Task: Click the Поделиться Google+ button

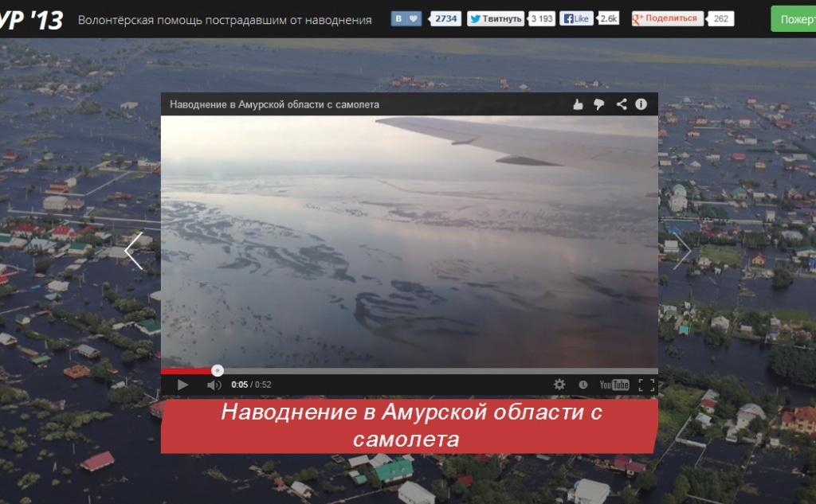Action: 666,17
